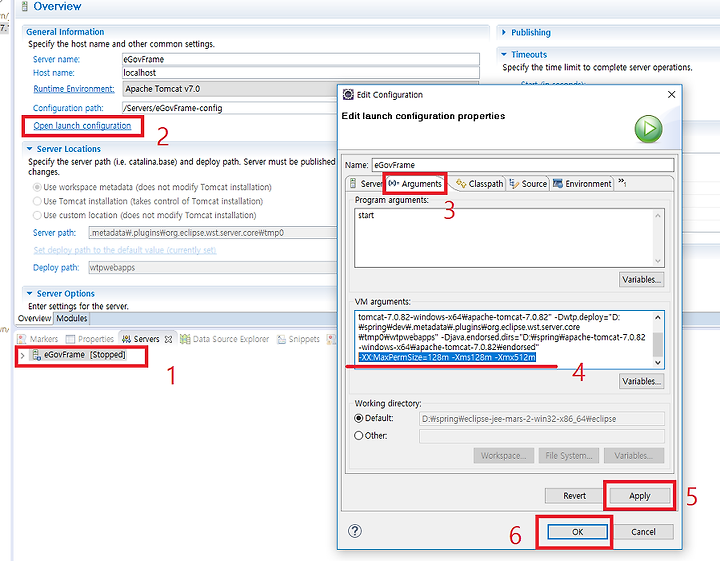Open the Server tab in Edit Configuration
This screenshot has height=561, width=720.
click(x=366, y=184)
